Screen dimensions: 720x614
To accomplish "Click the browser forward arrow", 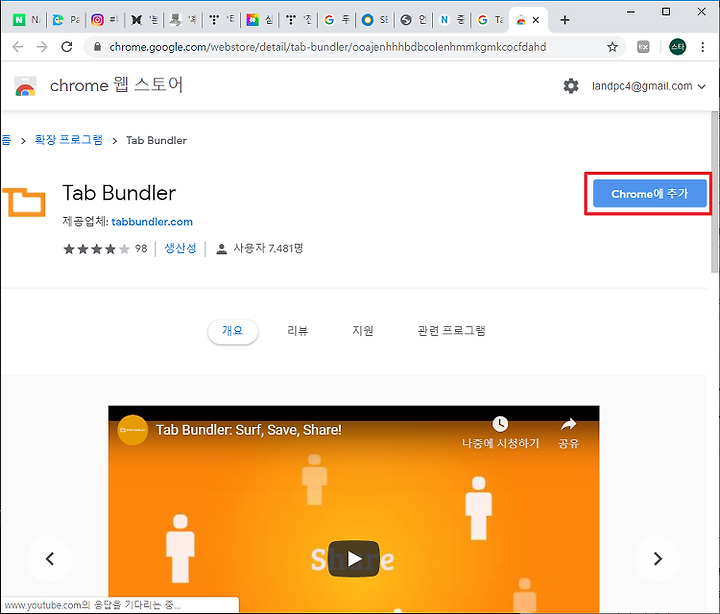I will pos(42,47).
